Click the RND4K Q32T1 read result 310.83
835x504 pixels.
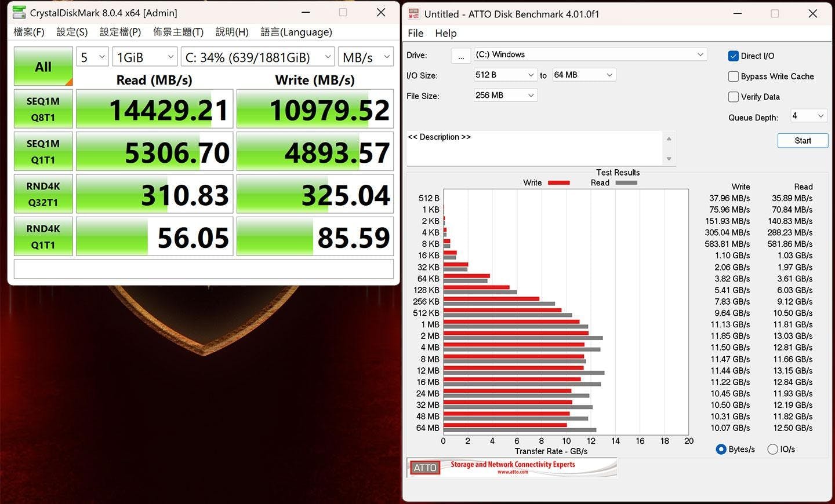pyautogui.click(x=155, y=194)
